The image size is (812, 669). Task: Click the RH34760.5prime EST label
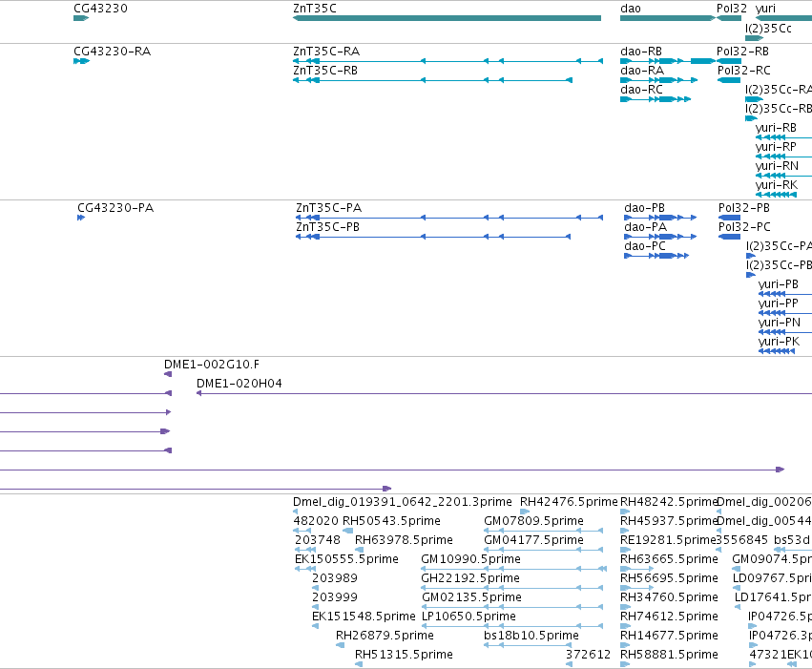[x=669, y=597]
